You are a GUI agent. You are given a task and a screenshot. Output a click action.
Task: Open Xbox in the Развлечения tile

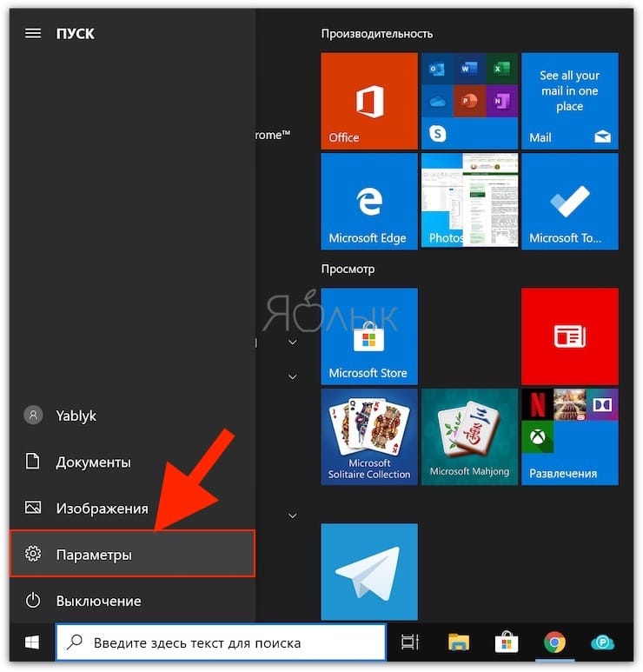[x=537, y=437]
